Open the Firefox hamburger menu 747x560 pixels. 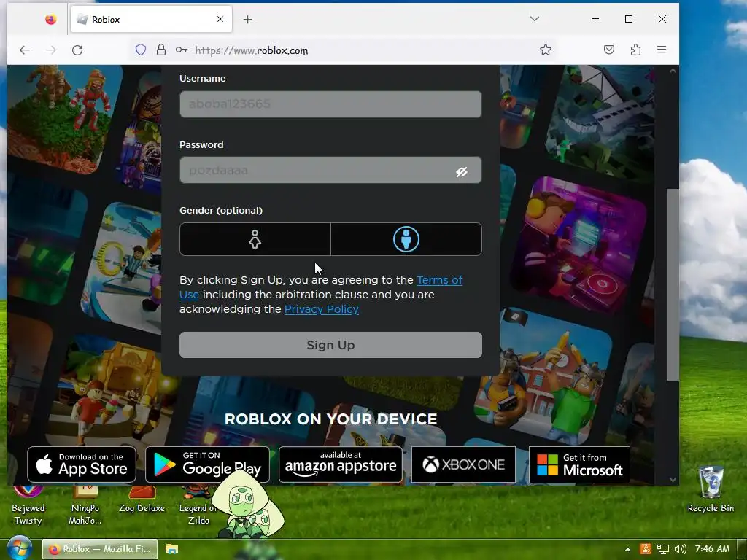click(662, 50)
